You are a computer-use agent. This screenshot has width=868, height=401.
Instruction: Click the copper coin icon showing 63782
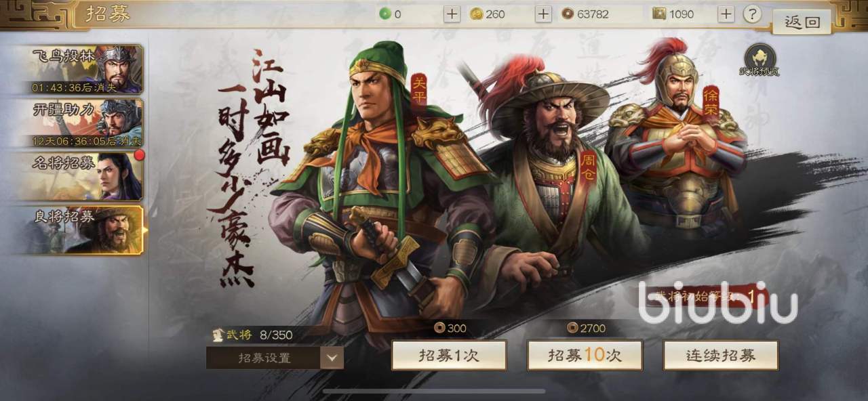point(568,14)
